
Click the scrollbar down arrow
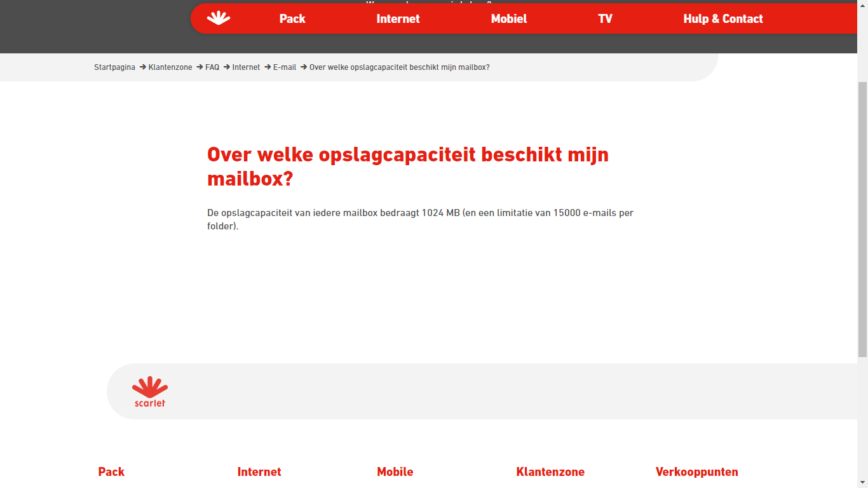pyautogui.click(x=862, y=482)
